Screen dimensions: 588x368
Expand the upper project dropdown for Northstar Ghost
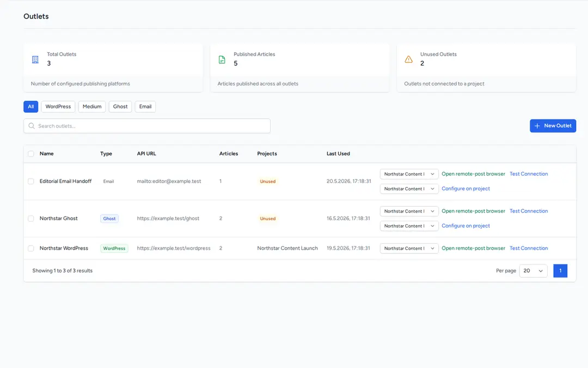tap(409, 211)
